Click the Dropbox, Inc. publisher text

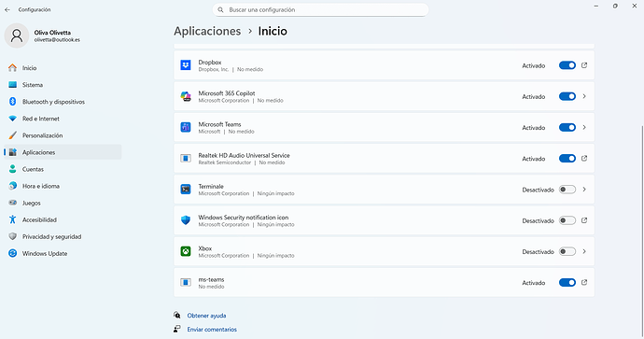[x=214, y=69]
